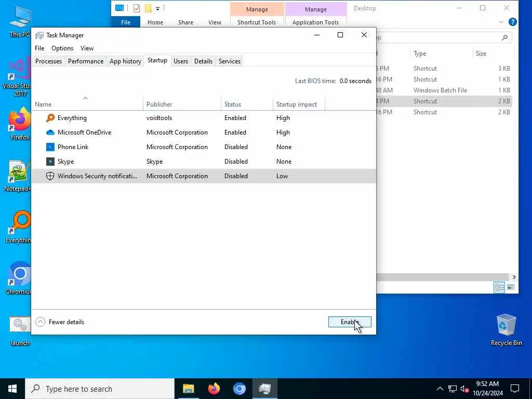Sort startup list by Name column
This screenshot has height=399, width=532.
(87, 104)
